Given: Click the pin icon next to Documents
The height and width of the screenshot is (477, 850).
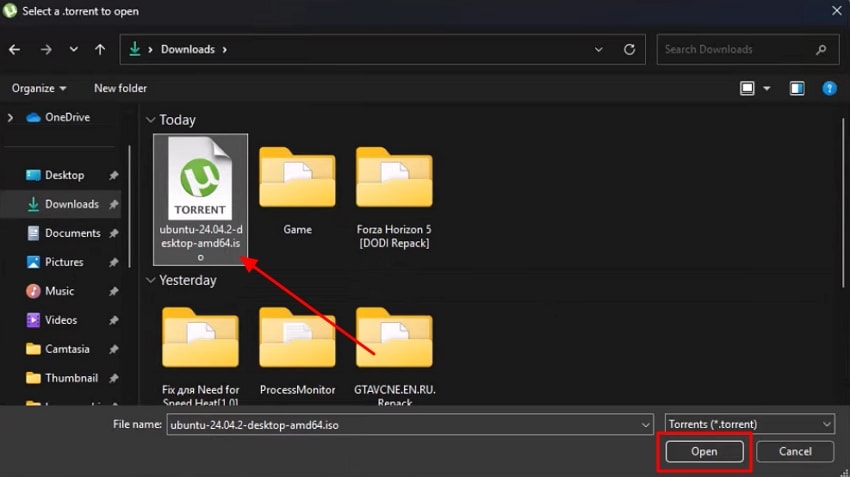Looking at the screenshot, I should coord(113,234).
